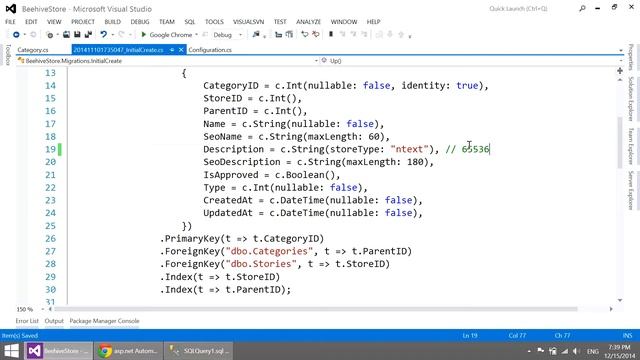Image resolution: width=640 pixels, height=360 pixels.
Task: Open the TEST menu
Action: pos(280,22)
